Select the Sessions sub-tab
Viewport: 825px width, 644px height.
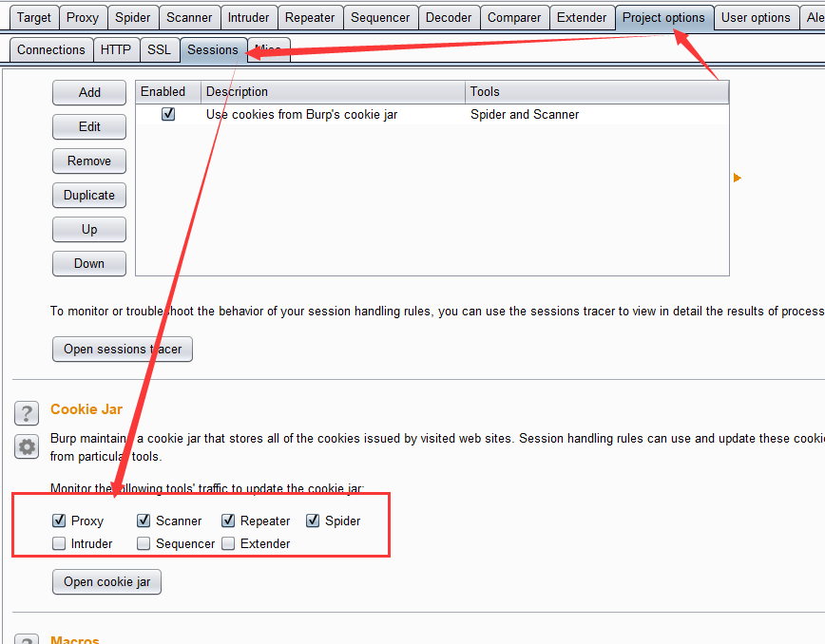pyautogui.click(x=213, y=49)
